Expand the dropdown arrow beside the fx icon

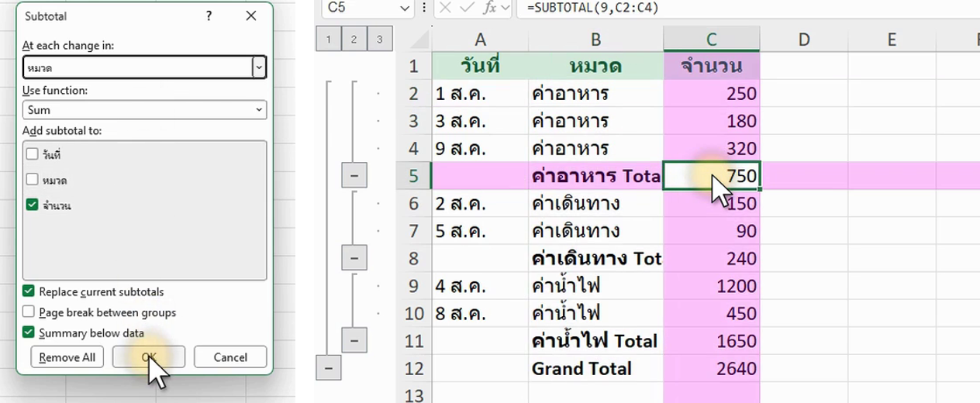[x=506, y=8]
